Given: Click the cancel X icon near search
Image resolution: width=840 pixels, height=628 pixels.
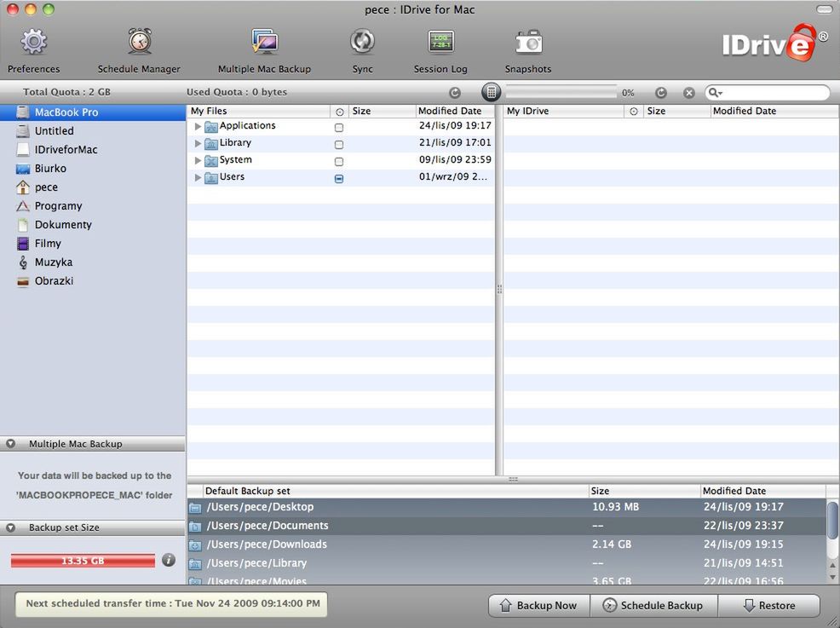Looking at the screenshot, I should (689, 93).
